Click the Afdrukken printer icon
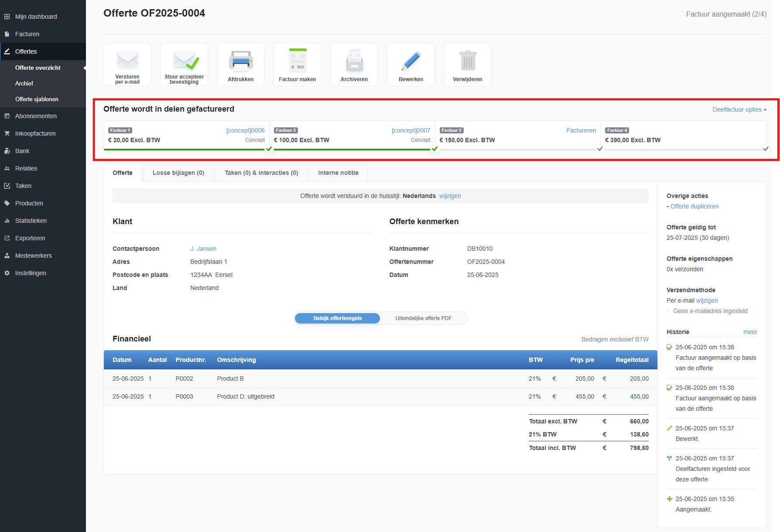This screenshot has height=532, width=780. click(241, 61)
